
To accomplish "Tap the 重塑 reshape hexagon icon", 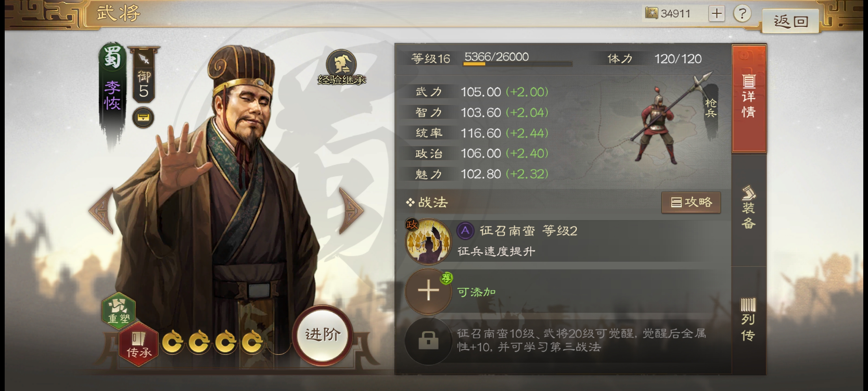I will [x=119, y=310].
